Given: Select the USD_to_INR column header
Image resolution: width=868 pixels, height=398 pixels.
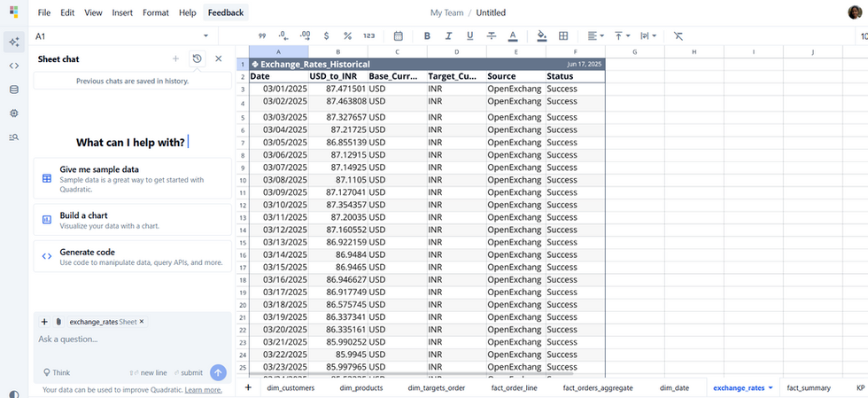Looking at the screenshot, I should (337, 76).
